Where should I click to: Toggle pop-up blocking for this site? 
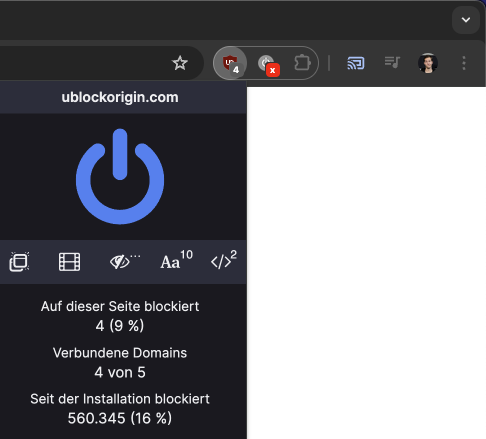click(19, 262)
